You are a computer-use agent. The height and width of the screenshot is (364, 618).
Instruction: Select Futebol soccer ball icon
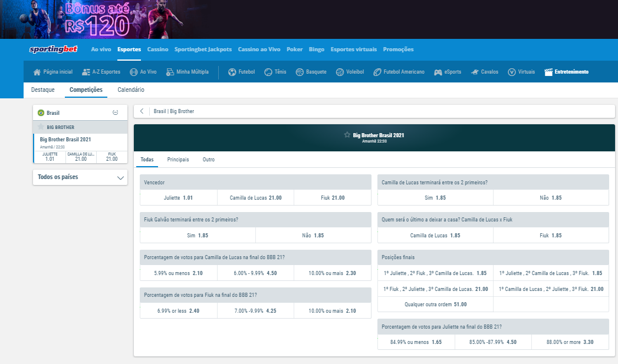click(x=232, y=72)
